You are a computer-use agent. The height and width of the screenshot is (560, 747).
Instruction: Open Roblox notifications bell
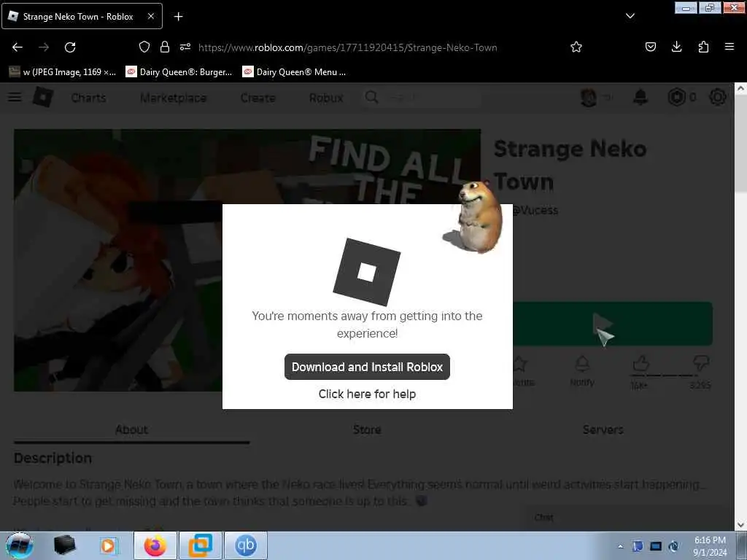pyautogui.click(x=640, y=97)
